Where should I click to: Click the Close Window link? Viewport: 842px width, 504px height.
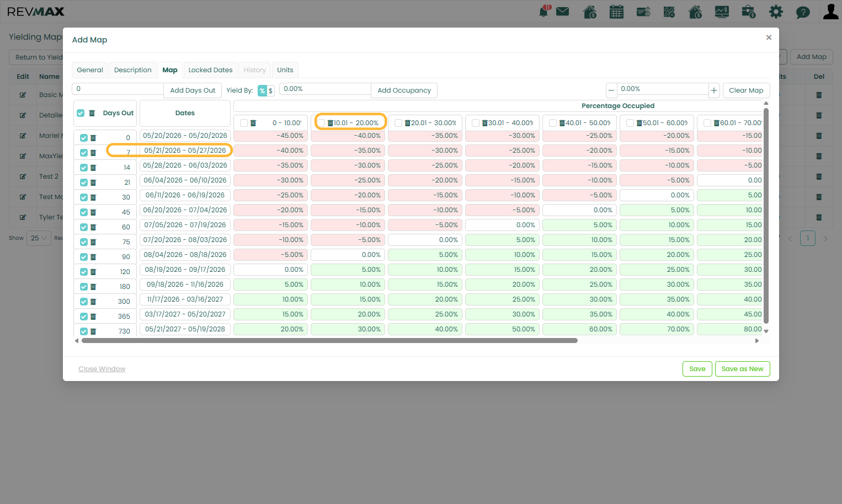(102, 369)
